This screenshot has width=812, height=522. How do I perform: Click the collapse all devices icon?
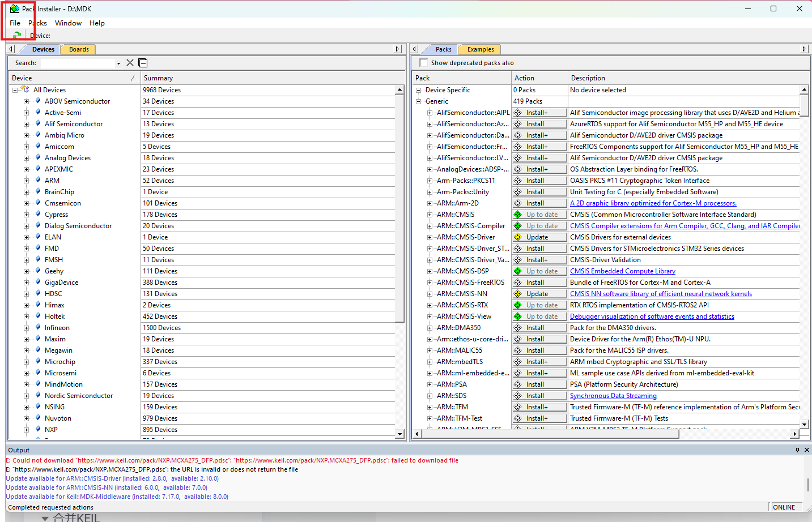pyautogui.click(x=143, y=63)
